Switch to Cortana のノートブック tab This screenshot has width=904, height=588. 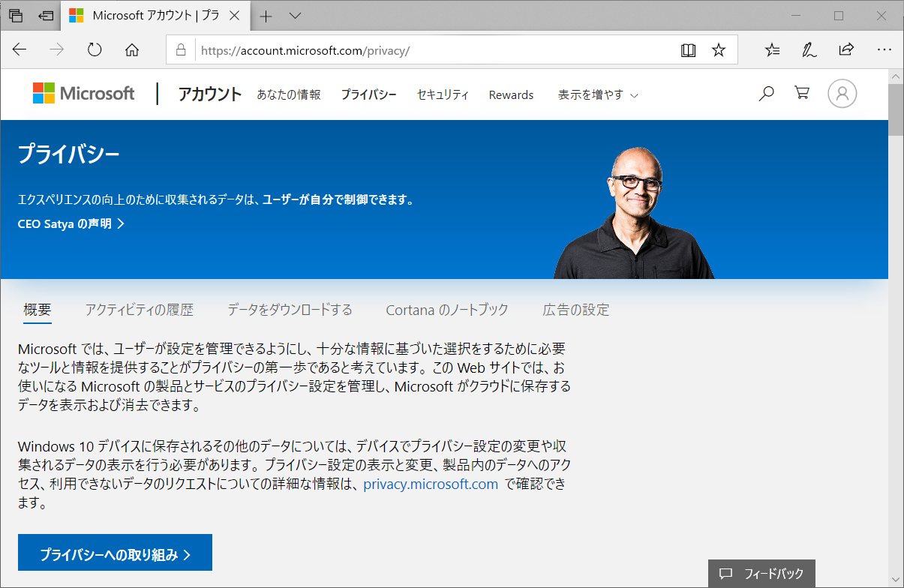tap(447, 310)
